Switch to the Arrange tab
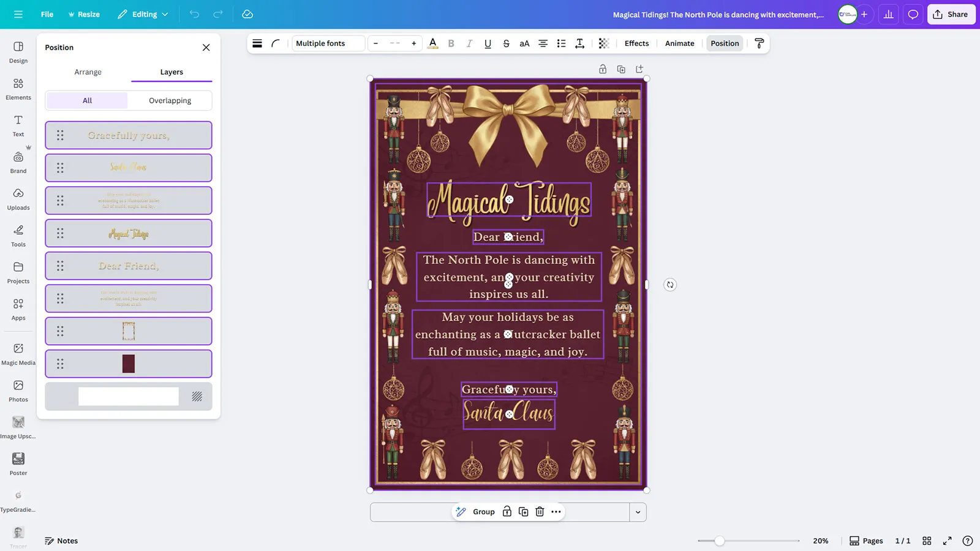This screenshot has height=551, width=980. [x=88, y=72]
